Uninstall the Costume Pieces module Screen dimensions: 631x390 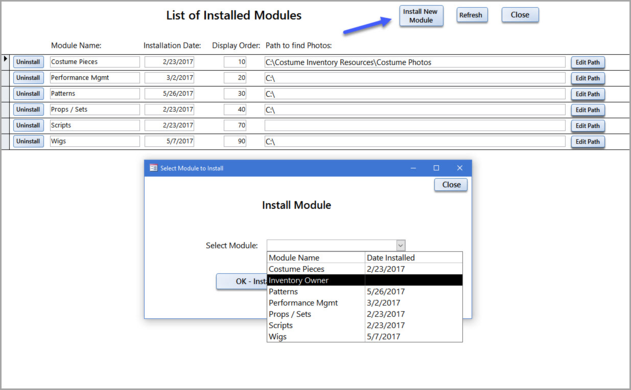(x=28, y=62)
